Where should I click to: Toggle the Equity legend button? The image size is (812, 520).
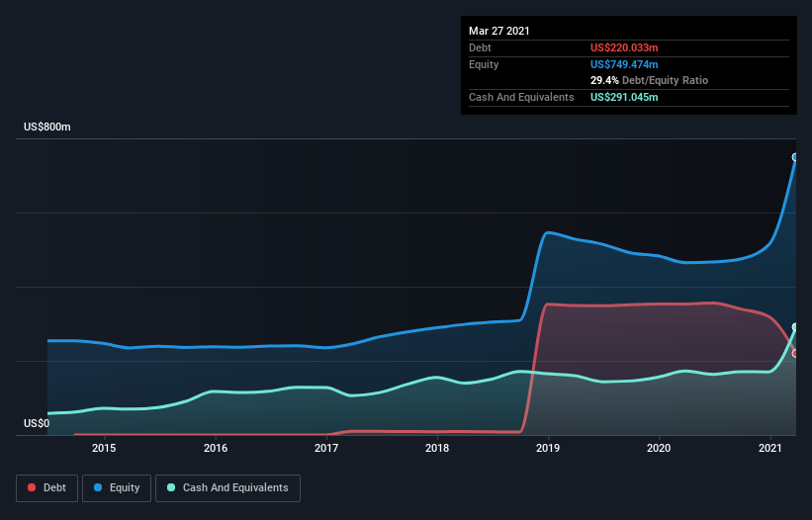click(x=117, y=488)
